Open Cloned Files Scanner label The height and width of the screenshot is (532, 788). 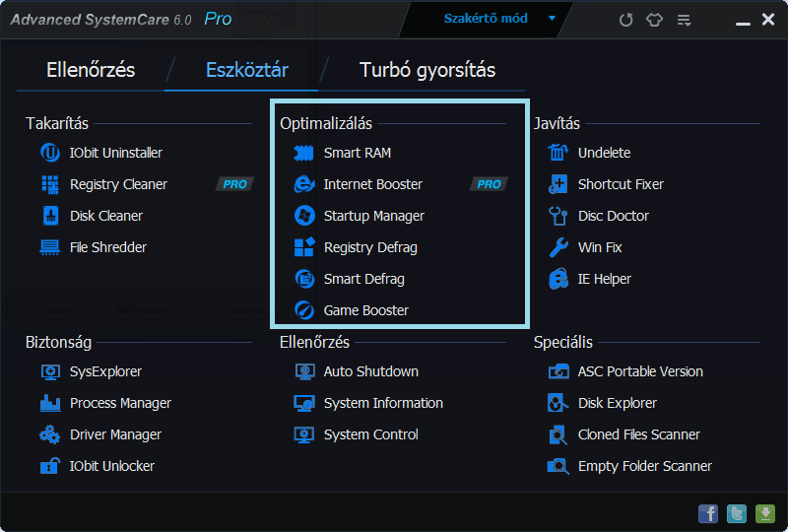click(638, 434)
